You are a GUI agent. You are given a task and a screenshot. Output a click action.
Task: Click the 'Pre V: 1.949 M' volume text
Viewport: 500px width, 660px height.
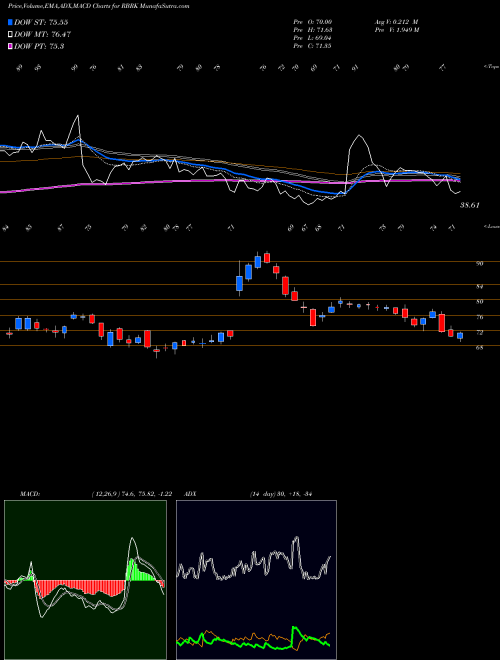coord(396,30)
